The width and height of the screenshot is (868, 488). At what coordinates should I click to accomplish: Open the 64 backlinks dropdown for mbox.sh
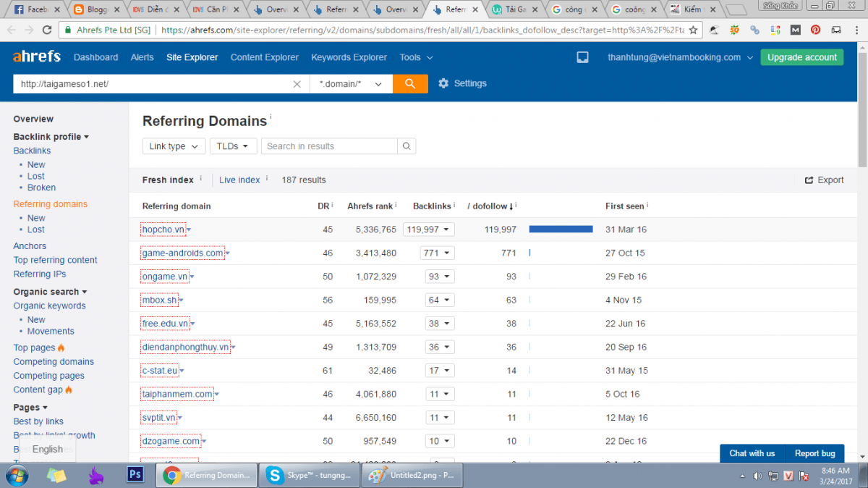click(x=440, y=300)
